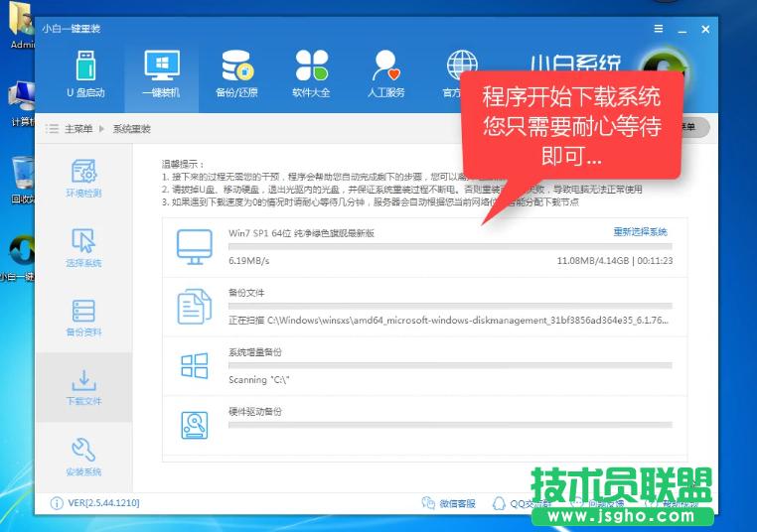The width and height of the screenshot is (757, 532).
Task: Select 下载文件 step in sidebar
Action: (x=83, y=387)
